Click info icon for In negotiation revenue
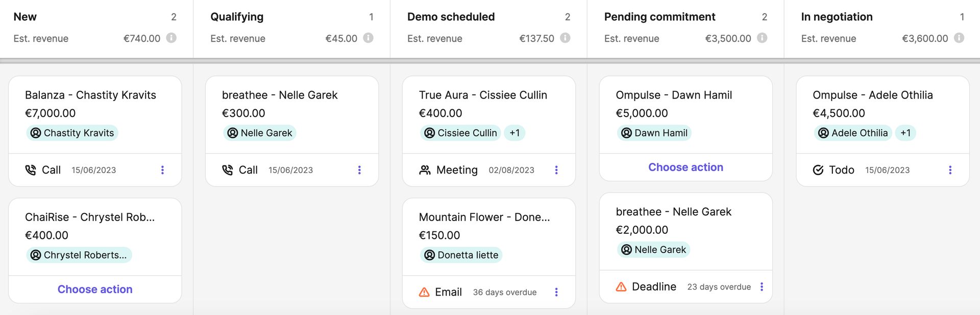The width and height of the screenshot is (980, 315). click(959, 38)
